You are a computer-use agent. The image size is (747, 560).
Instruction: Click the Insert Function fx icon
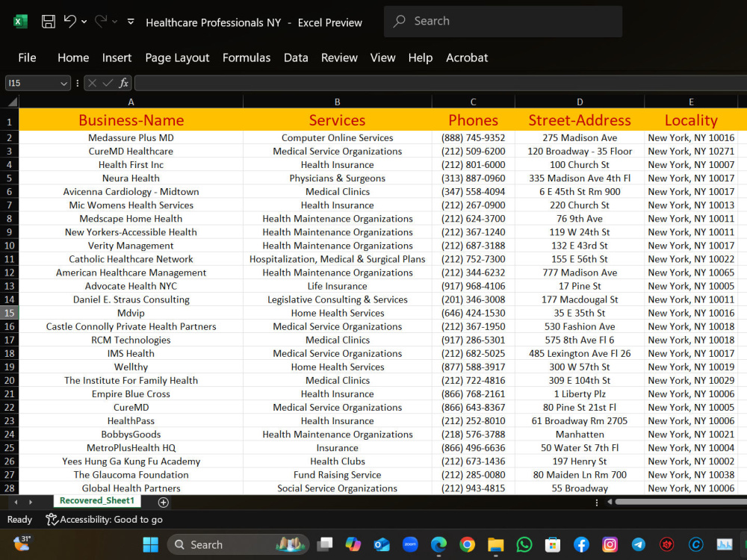pyautogui.click(x=124, y=84)
